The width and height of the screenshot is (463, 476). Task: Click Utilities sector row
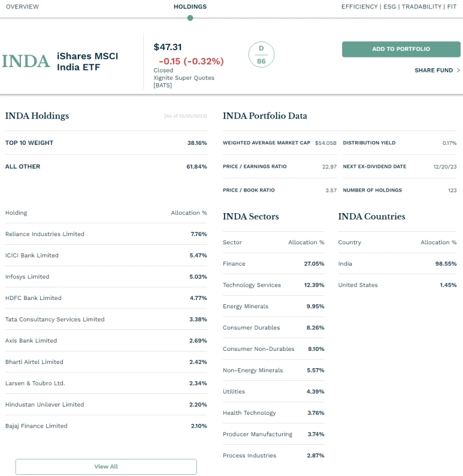point(274,392)
